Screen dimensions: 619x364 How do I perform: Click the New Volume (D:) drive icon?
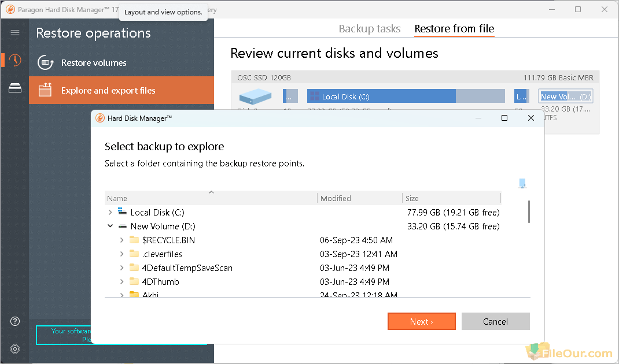coord(123,226)
